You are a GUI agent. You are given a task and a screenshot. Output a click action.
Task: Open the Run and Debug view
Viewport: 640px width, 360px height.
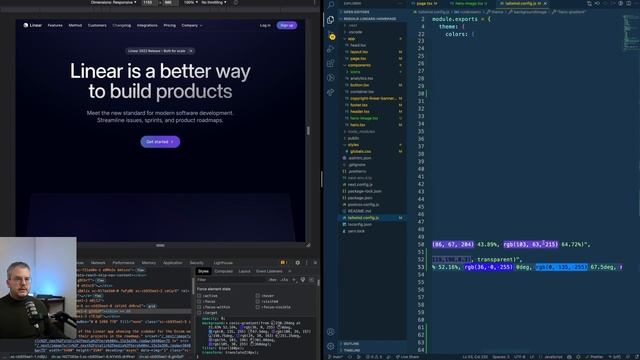[x=331, y=49]
